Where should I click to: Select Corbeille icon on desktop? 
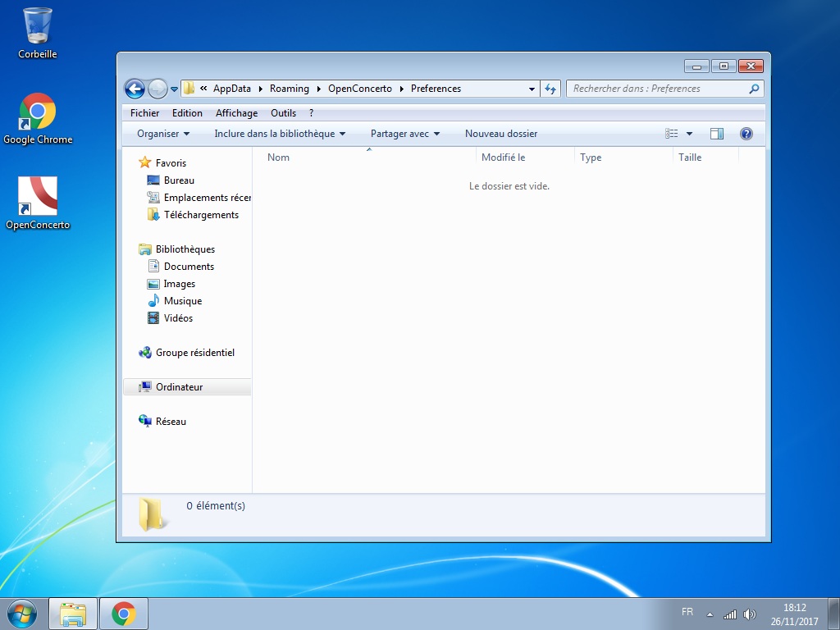tap(38, 33)
